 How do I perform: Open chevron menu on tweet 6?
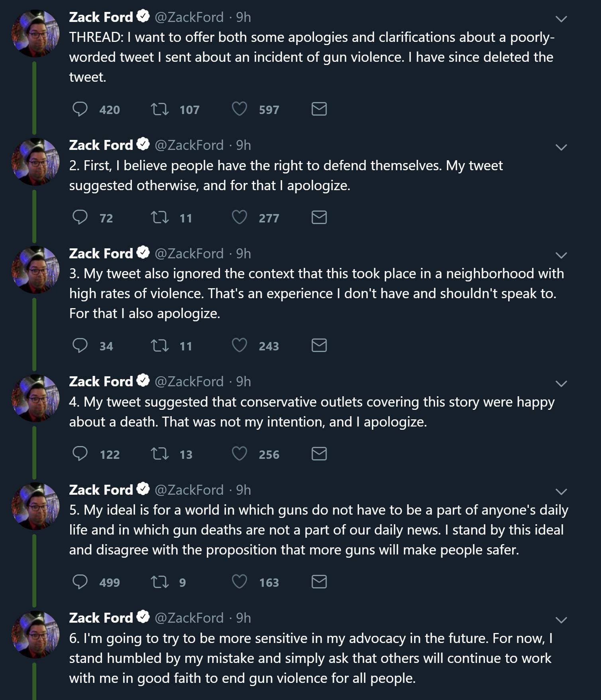click(x=561, y=619)
